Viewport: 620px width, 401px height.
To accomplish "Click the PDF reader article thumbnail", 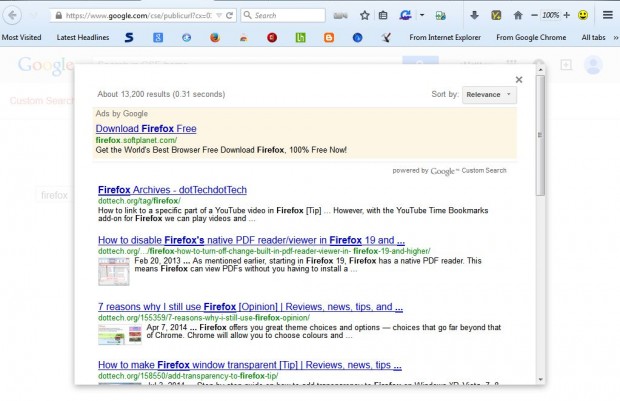I will (x=114, y=271).
